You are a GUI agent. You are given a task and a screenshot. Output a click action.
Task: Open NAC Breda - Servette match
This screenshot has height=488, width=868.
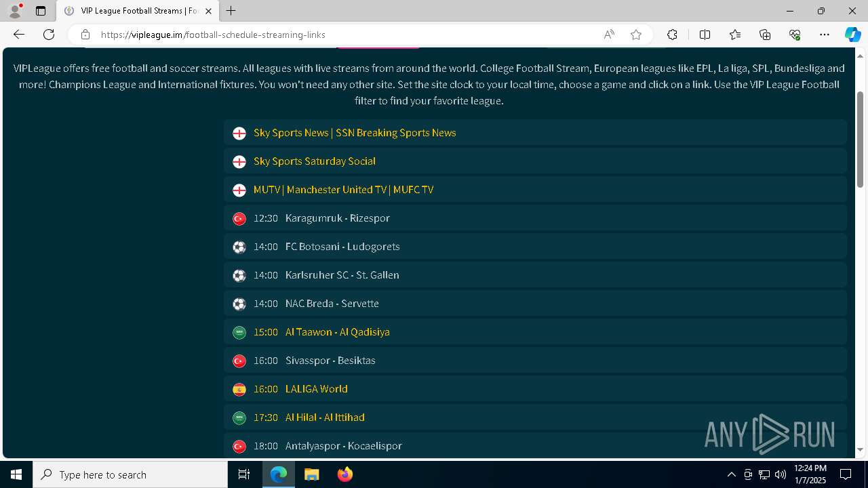pos(332,304)
